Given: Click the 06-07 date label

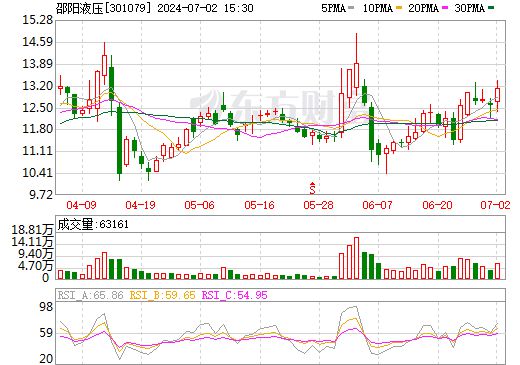Looking at the screenshot, I should coord(377,205).
